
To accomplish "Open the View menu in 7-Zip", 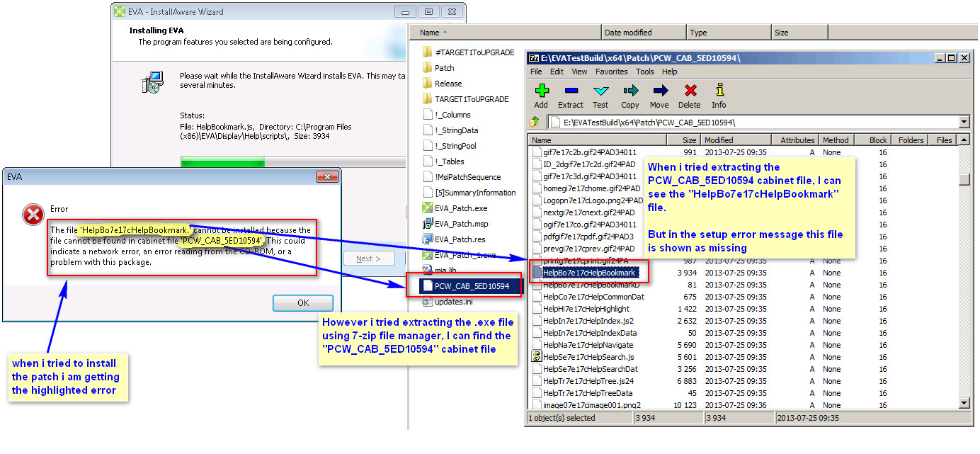I will [x=579, y=72].
